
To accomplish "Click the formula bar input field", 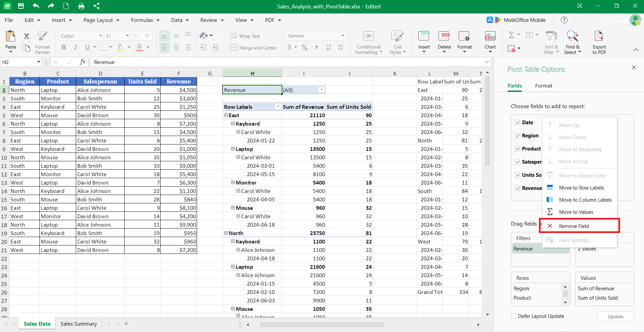I will point(286,62).
